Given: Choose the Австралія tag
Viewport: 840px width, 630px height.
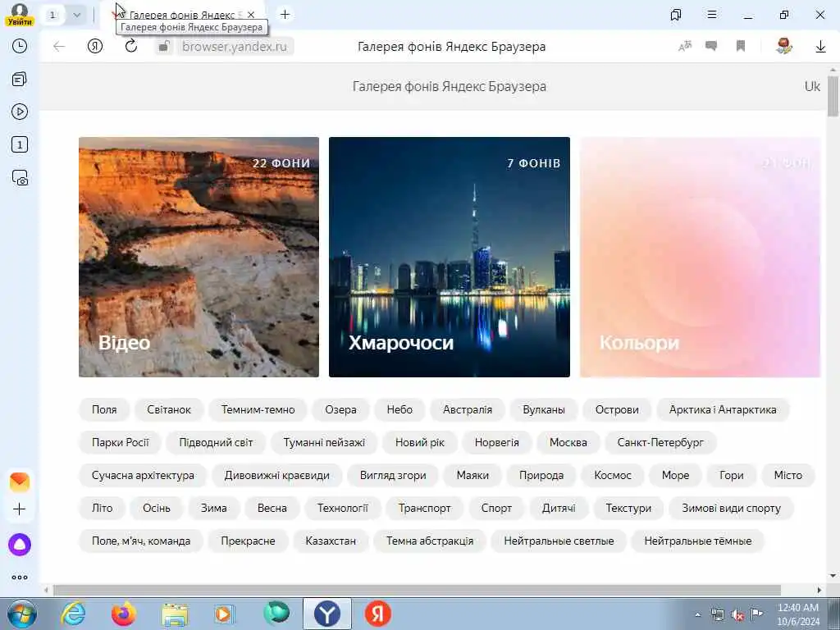Looking at the screenshot, I should [468, 410].
